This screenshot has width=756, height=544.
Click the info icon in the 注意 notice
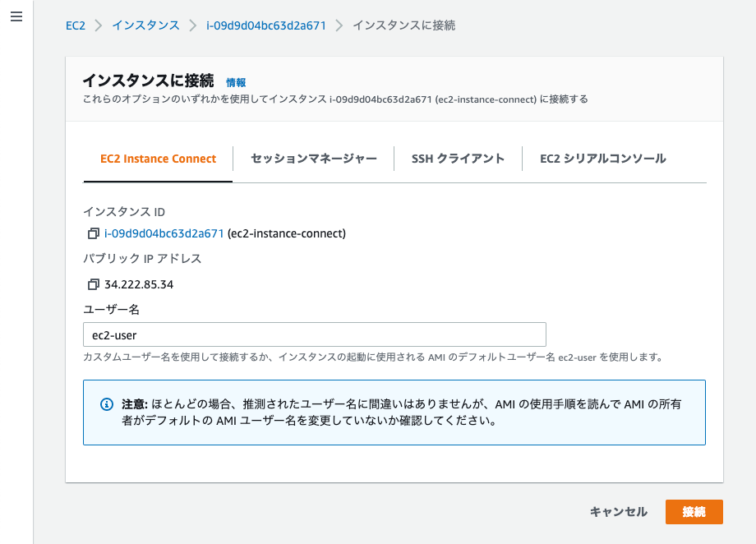point(106,404)
